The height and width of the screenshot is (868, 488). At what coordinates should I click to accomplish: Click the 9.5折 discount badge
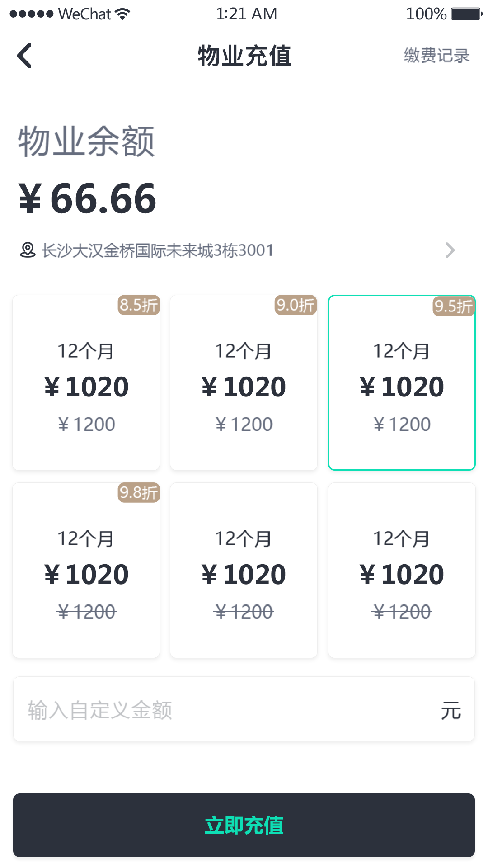point(453,306)
